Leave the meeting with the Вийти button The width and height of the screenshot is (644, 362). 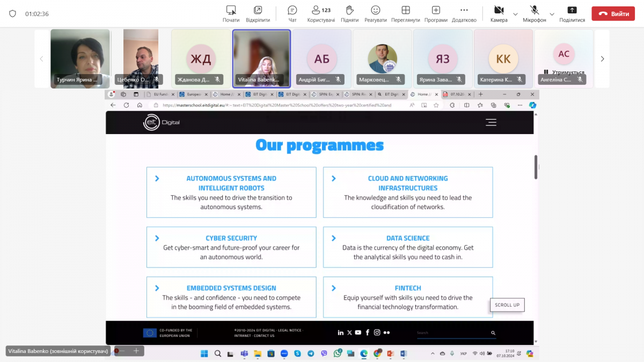click(x=613, y=14)
